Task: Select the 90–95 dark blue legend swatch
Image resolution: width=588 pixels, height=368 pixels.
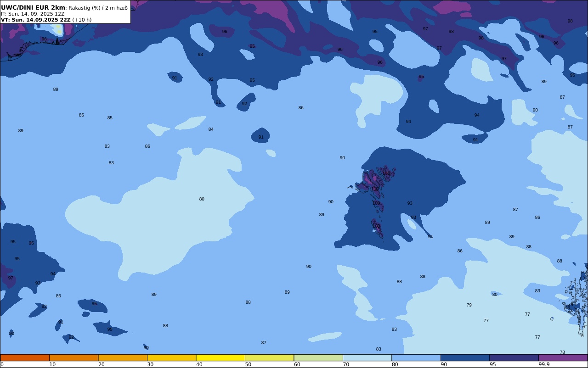Action: (465, 357)
